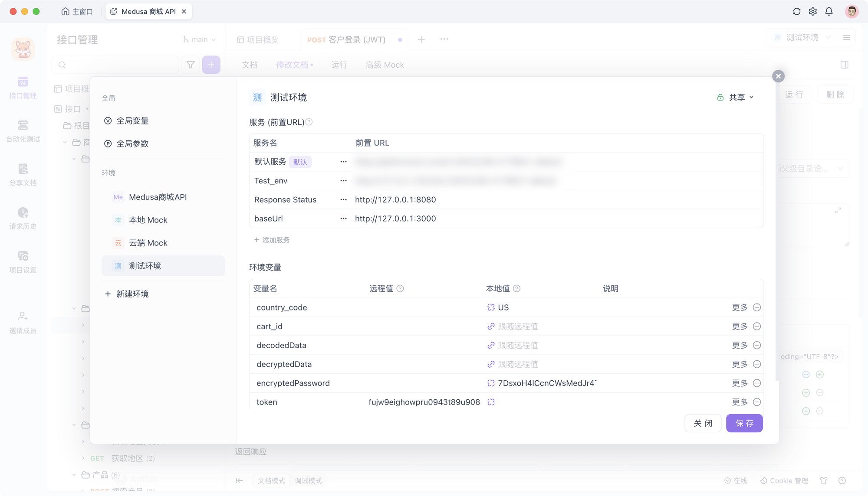Edit the token remote value field
The width and height of the screenshot is (868, 496).
pos(424,402)
